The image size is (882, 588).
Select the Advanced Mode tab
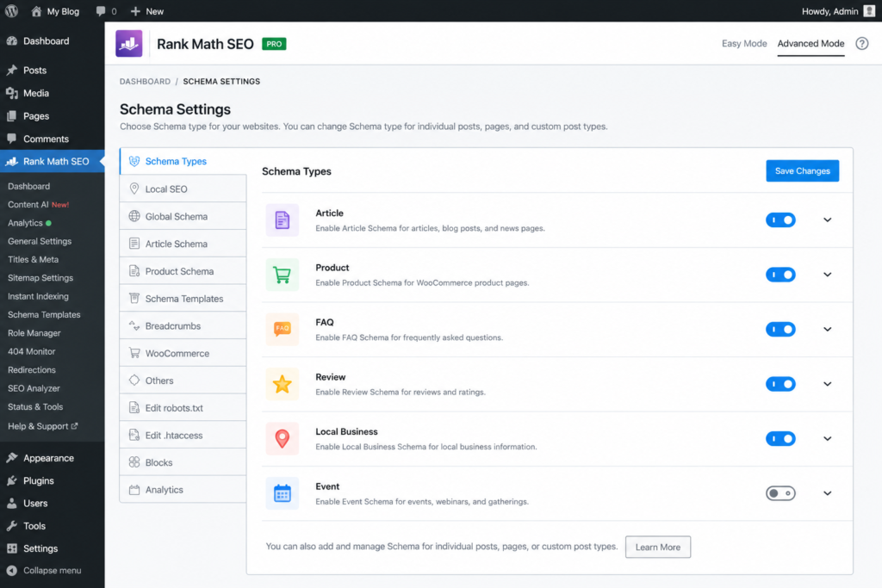811,43
